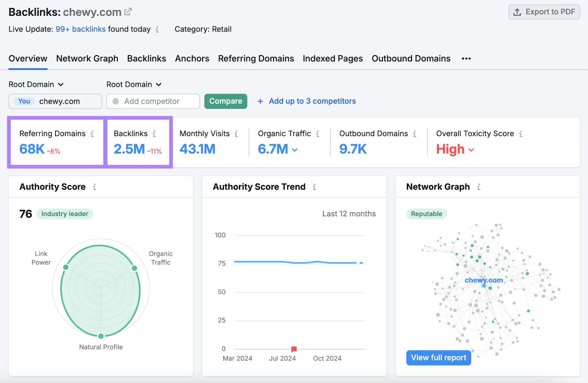Open the Indexed Pages tab
588x383 pixels.
pos(332,58)
